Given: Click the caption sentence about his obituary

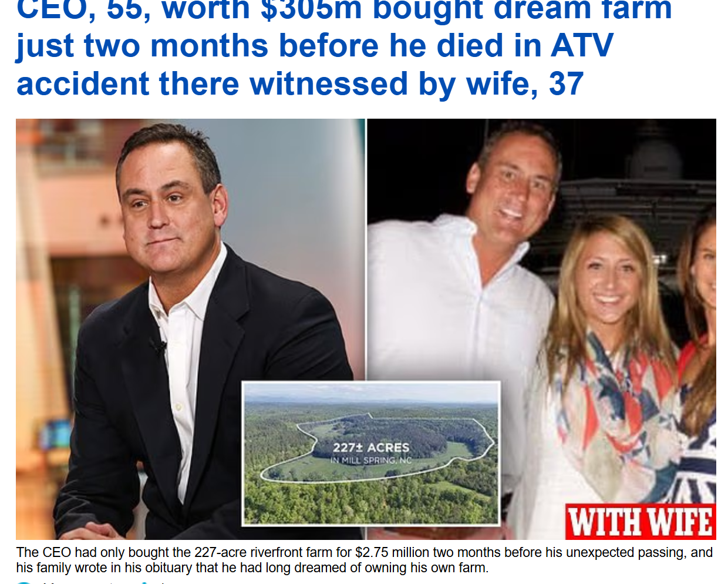Looking at the screenshot, I should click(x=252, y=568).
